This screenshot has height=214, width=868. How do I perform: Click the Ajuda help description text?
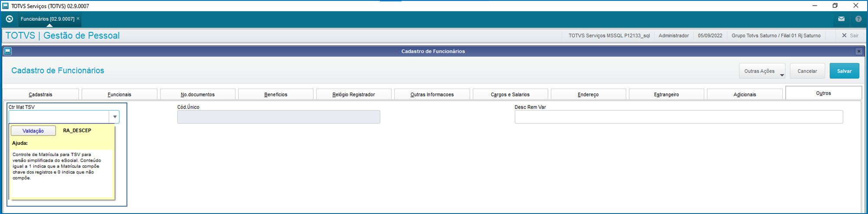(56, 166)
